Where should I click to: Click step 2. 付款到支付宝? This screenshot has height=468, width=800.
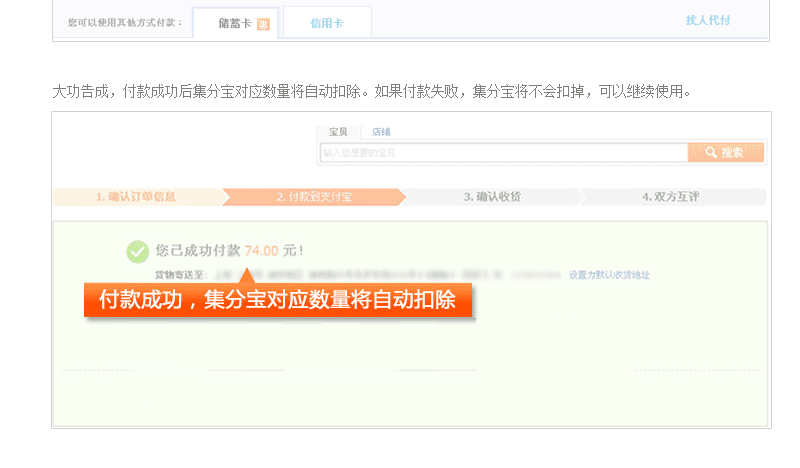(x=314, y=197)
